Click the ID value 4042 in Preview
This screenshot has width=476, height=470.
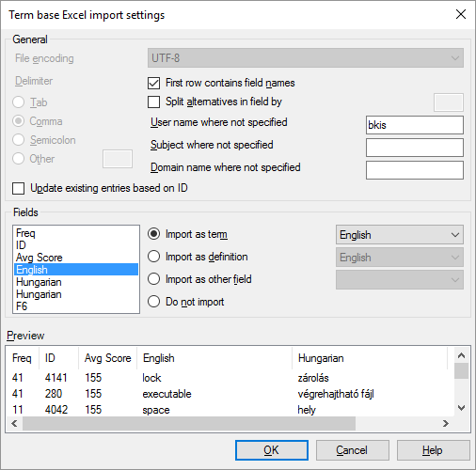click(56, 410)
